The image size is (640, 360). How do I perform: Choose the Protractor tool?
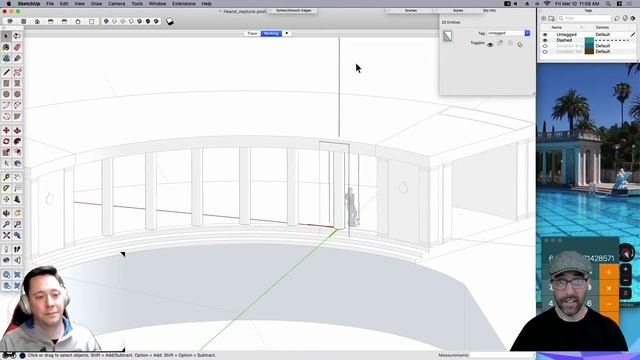coord(6,188)
